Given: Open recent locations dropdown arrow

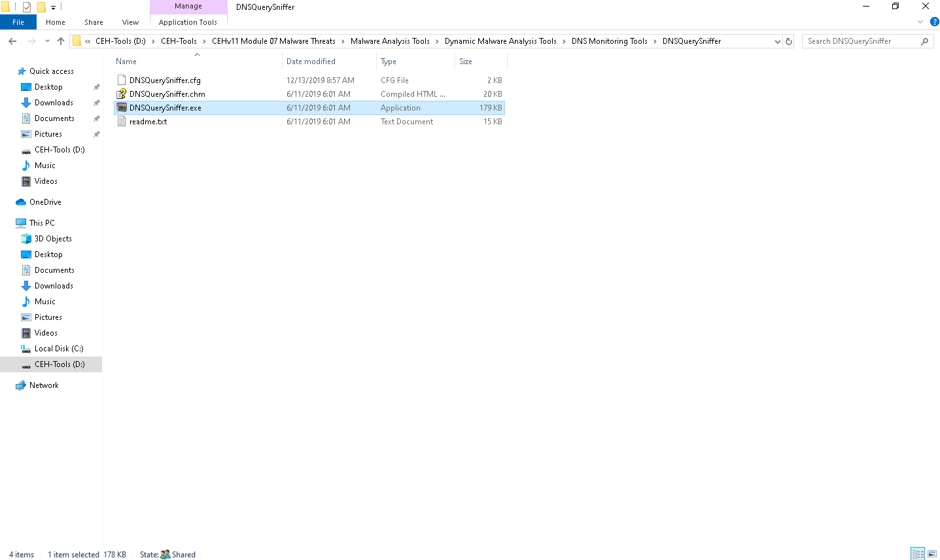Looking at the screenshot, I should click(47, 41).
